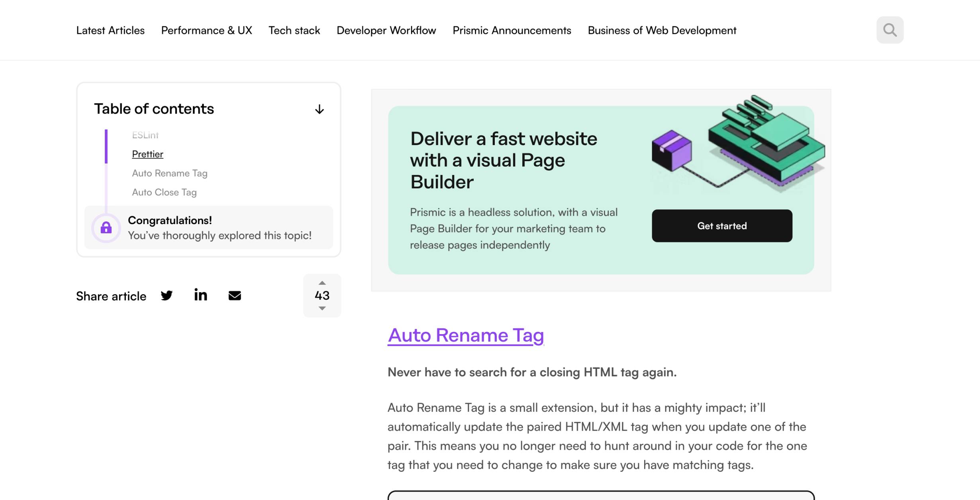This screenshot has height=500, width=980.
Task: Upvote article using up arrow
Action: tap(322, 283)
